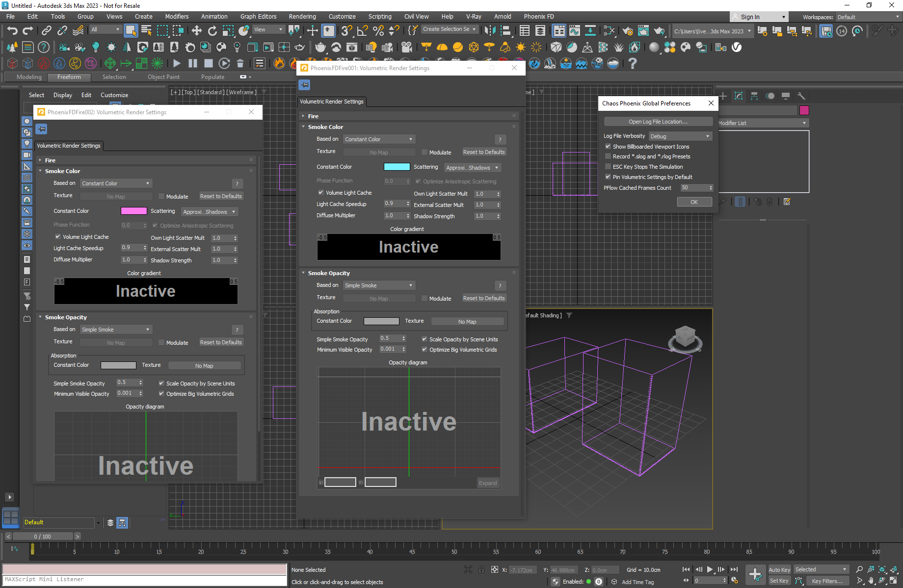Click the MAXScript Mini Listener input field
The height and width of the screenshot is (588, 903).
(x=145, y=580)
